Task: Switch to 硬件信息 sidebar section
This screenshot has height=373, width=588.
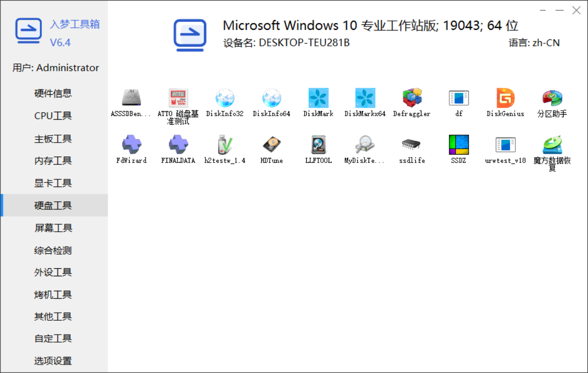Action: pos(53,93)
